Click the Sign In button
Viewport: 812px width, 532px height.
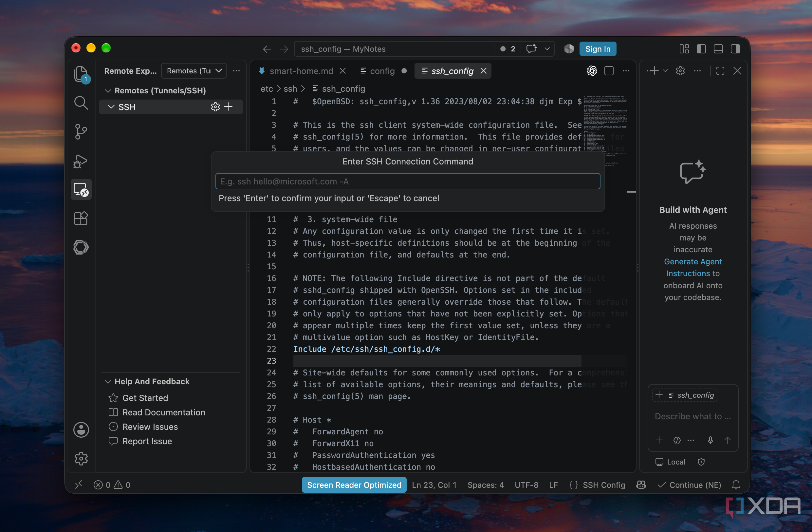click(x=598, y=49)
